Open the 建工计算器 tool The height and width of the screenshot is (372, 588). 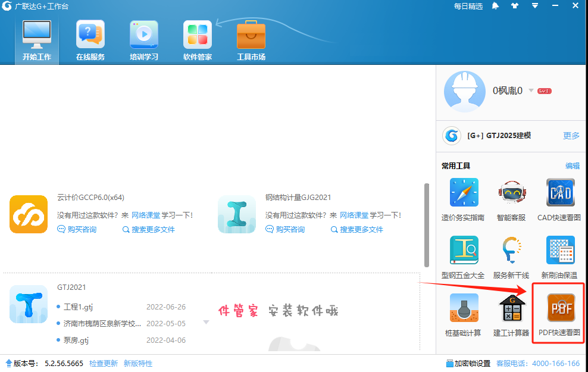coord(511,315)
